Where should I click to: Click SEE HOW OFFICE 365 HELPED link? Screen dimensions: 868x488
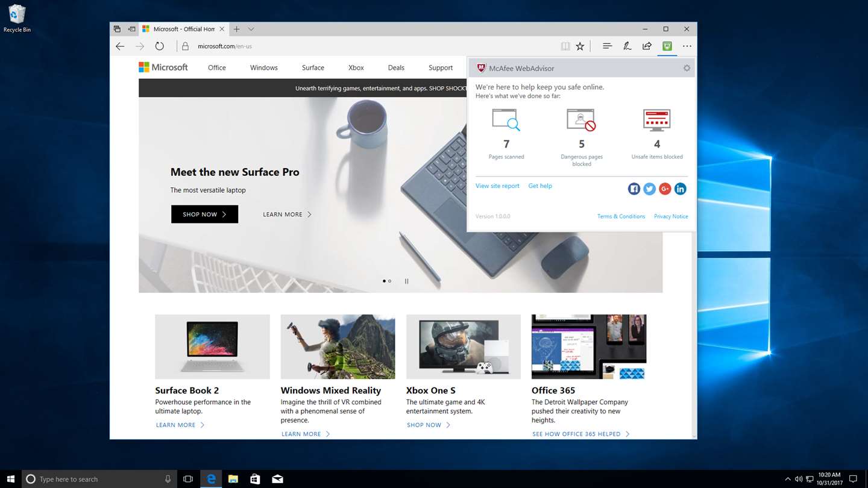point(581,434)
